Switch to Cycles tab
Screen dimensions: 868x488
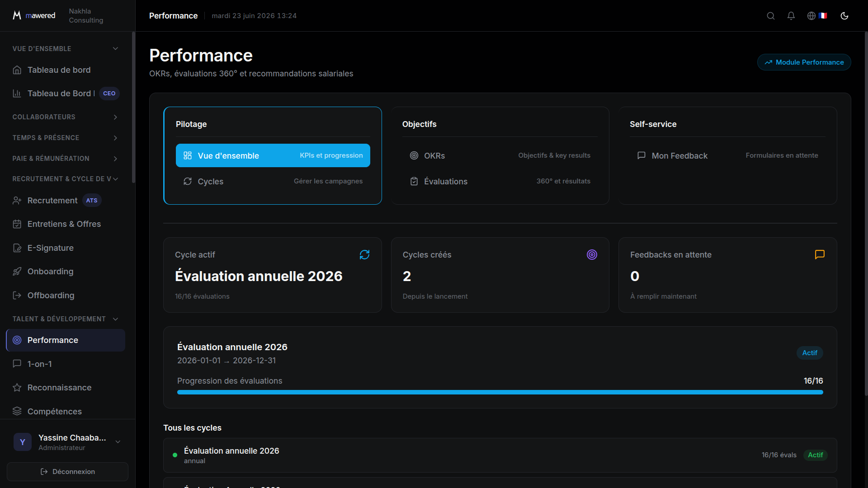coord(273,181)
